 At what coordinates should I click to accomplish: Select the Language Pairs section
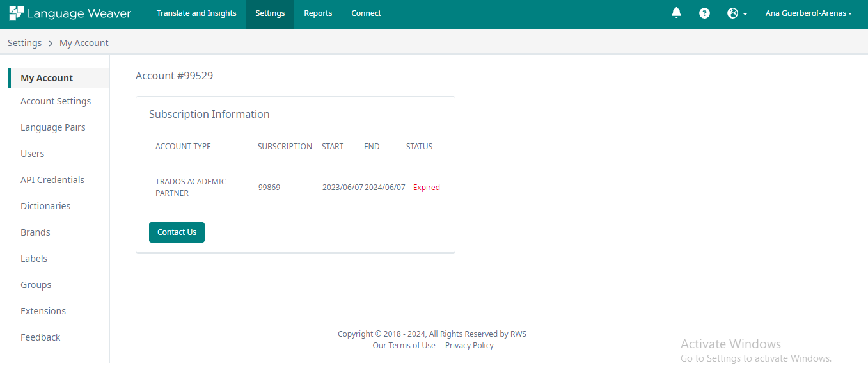53,127
